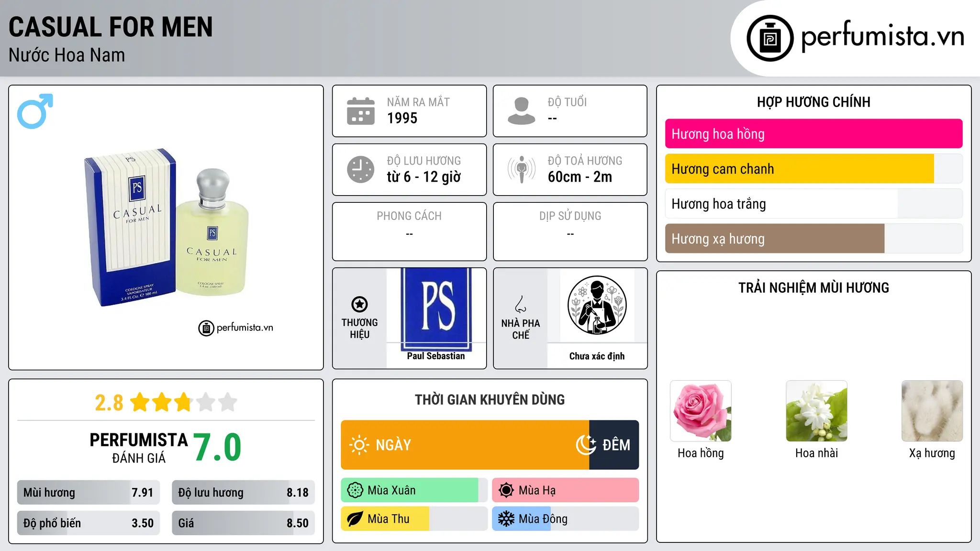Click the yellow Hương cam chanh accord bar

[813, 169]
